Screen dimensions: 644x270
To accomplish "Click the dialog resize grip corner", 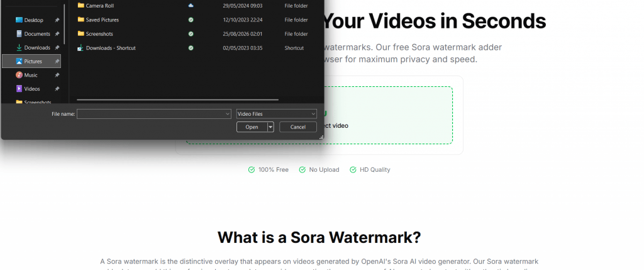I will click(321, 137).
